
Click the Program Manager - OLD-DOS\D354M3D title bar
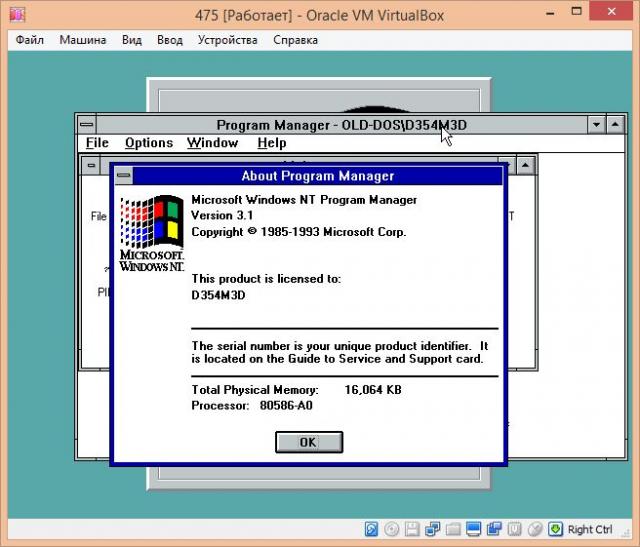click(x=342, y=125)
